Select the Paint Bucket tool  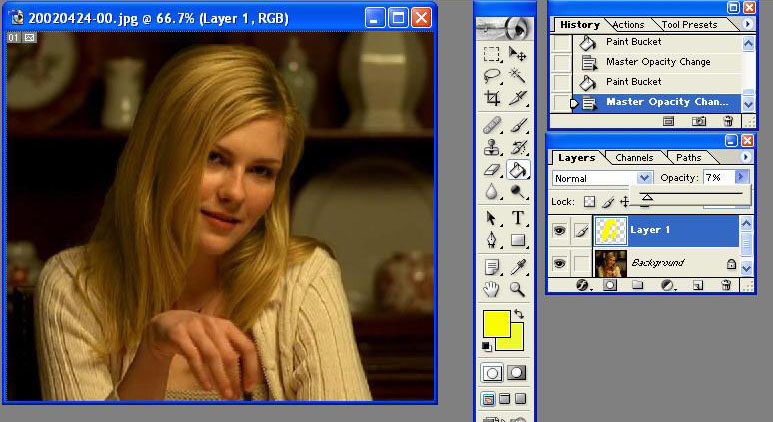click(x=517, y=170)
